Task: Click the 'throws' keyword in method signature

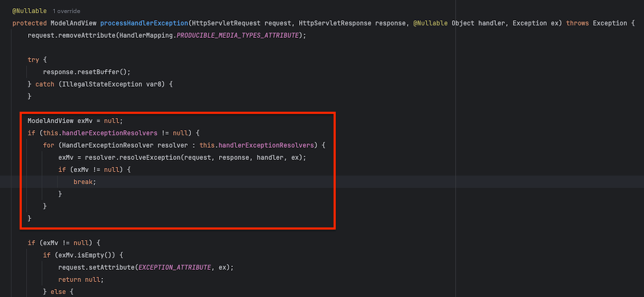Action: coord(578,23)
